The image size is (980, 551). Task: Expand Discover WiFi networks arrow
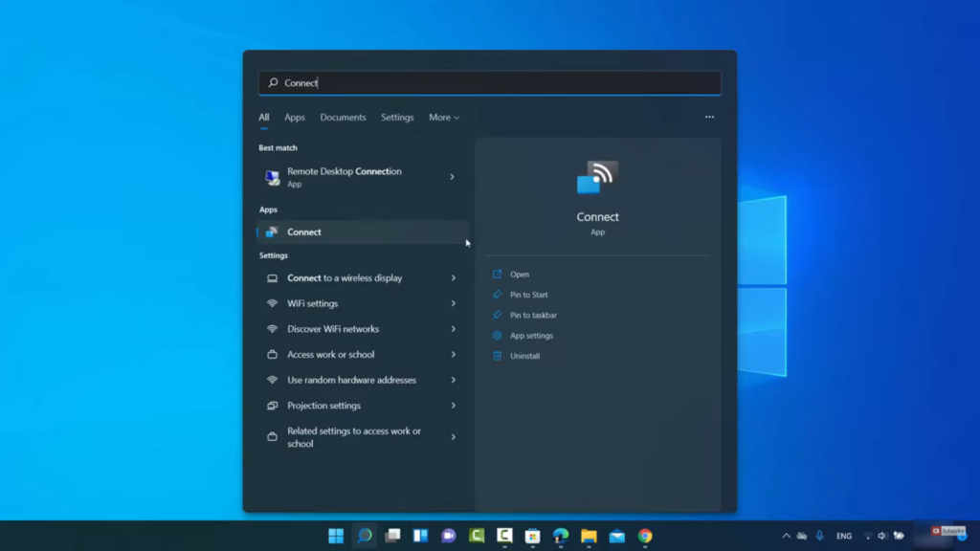(x=453, y=329)
